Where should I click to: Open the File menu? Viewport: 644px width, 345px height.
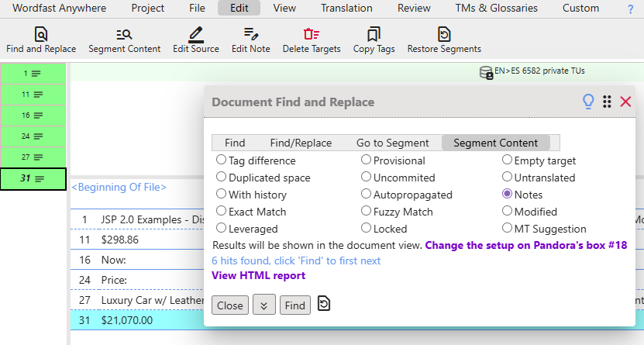coord(197,9)
